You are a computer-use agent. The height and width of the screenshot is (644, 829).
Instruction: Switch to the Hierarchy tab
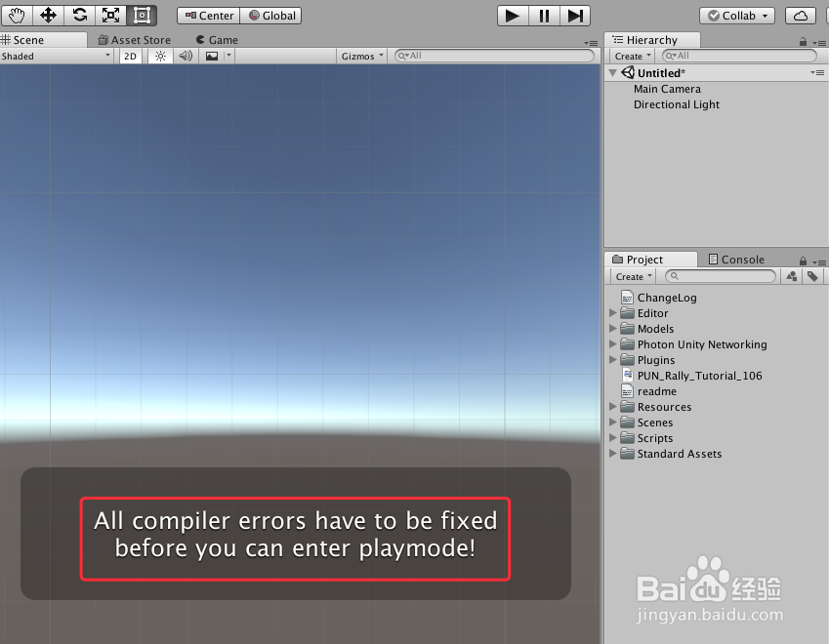652,40
